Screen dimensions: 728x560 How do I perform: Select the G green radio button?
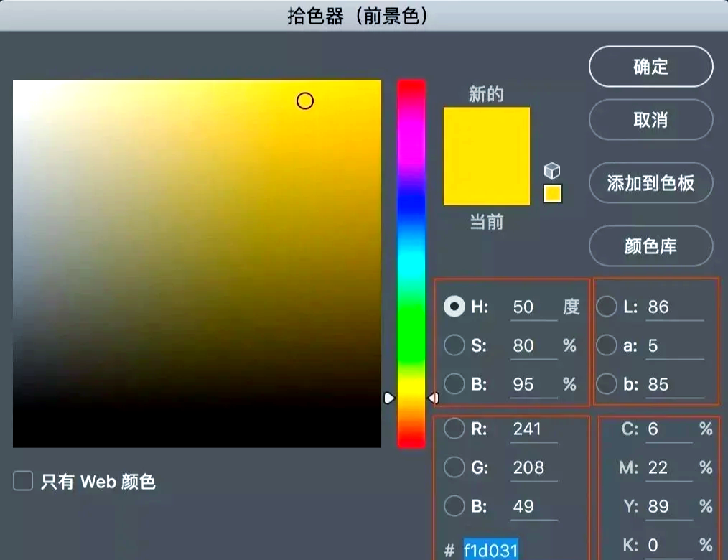[x=454, y=467]
